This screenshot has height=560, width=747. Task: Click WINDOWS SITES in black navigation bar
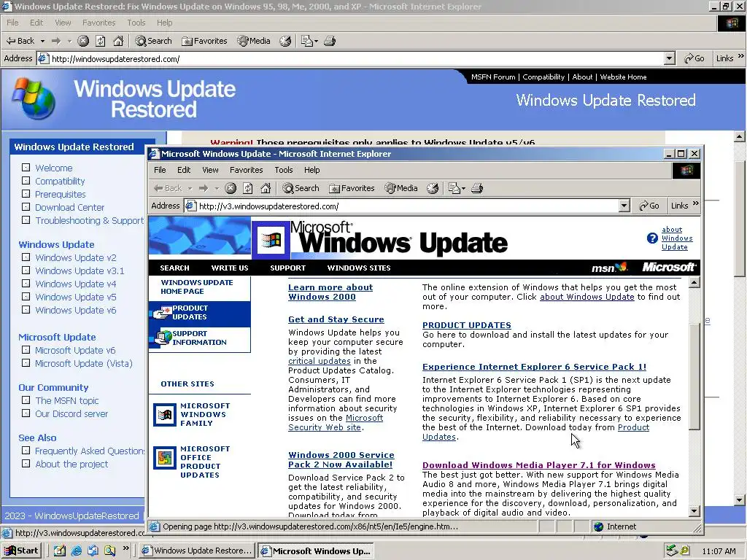[x=359, y=268]
